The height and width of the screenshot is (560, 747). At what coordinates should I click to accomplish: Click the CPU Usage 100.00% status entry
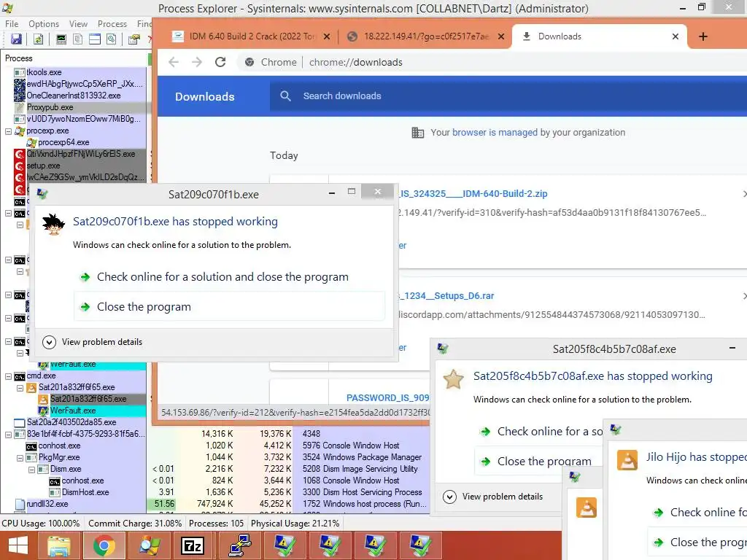click(x=41, y=524)
